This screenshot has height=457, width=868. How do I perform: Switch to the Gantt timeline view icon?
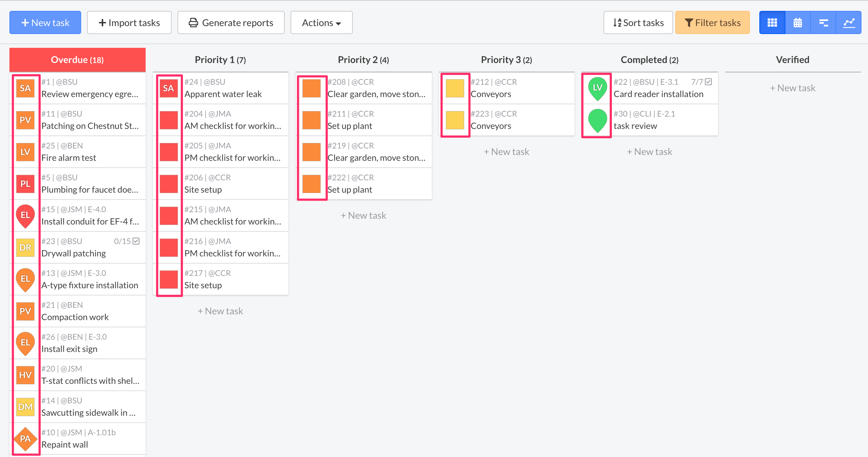pos(823,23)
